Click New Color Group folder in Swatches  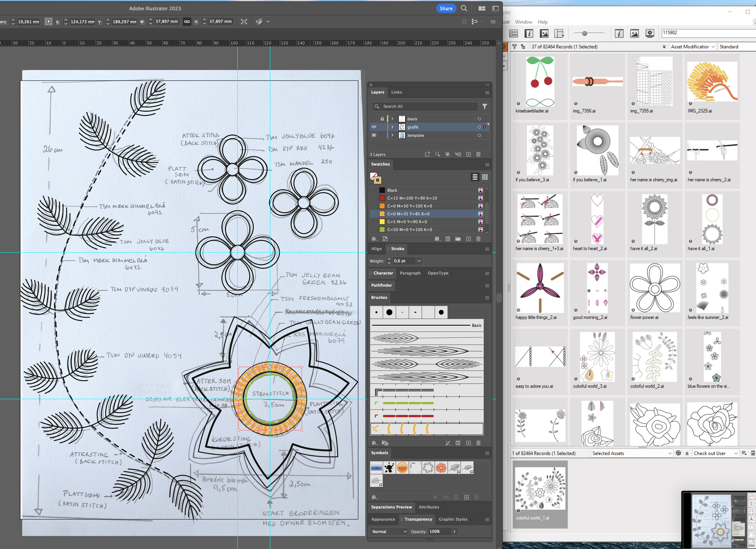[x=458, y=239]
